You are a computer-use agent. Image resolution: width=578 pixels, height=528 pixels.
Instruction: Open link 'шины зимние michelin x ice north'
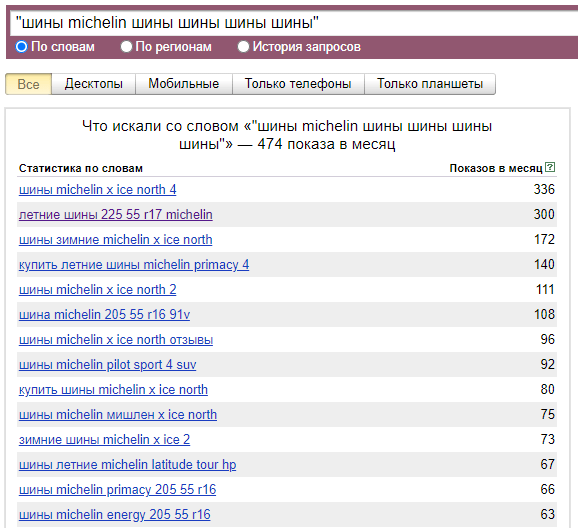click(x=115, y=240)
